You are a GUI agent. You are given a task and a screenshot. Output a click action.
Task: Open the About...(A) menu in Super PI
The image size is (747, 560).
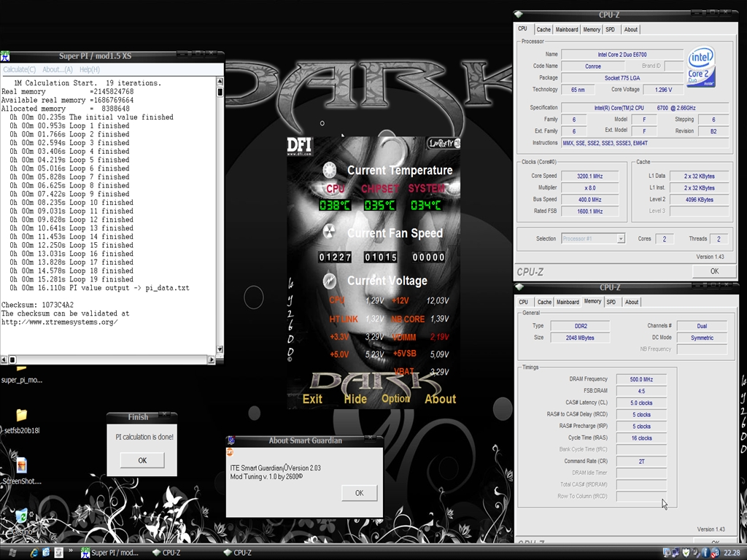click(57, 69)
